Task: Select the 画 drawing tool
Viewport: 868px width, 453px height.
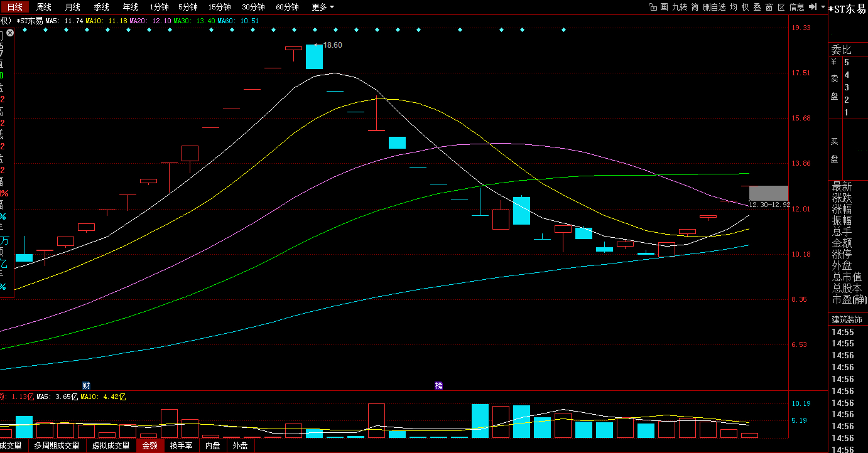Action: [x=664, y=7]
